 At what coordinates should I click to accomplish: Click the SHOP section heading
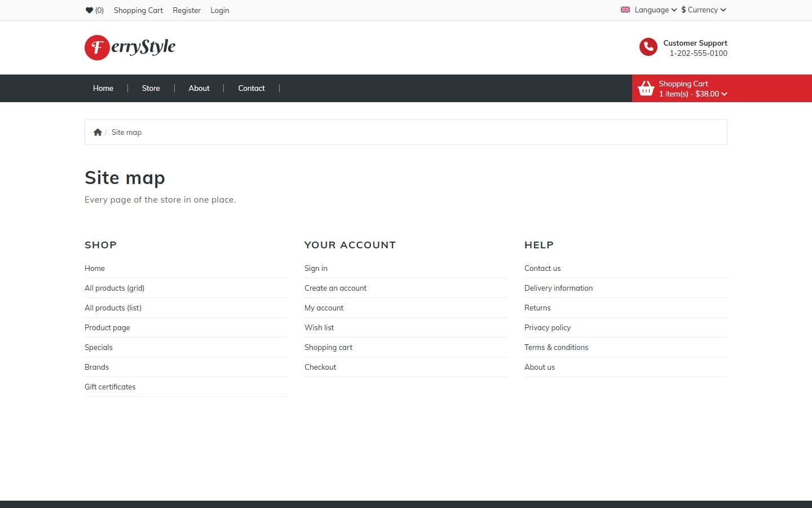[100, 245]
